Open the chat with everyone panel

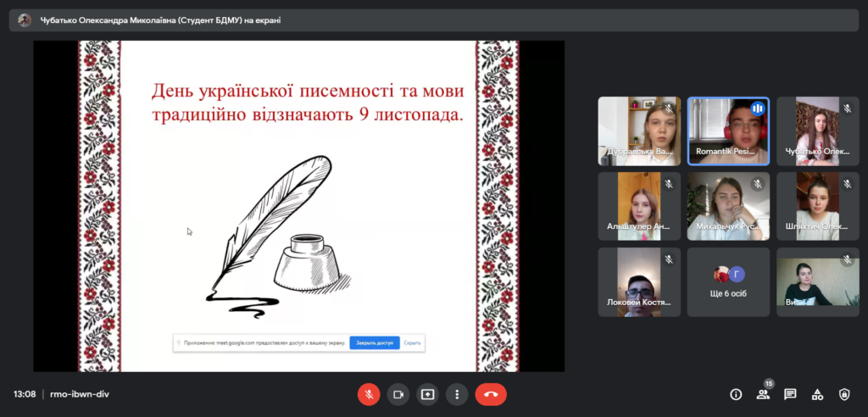coord(790,394)
